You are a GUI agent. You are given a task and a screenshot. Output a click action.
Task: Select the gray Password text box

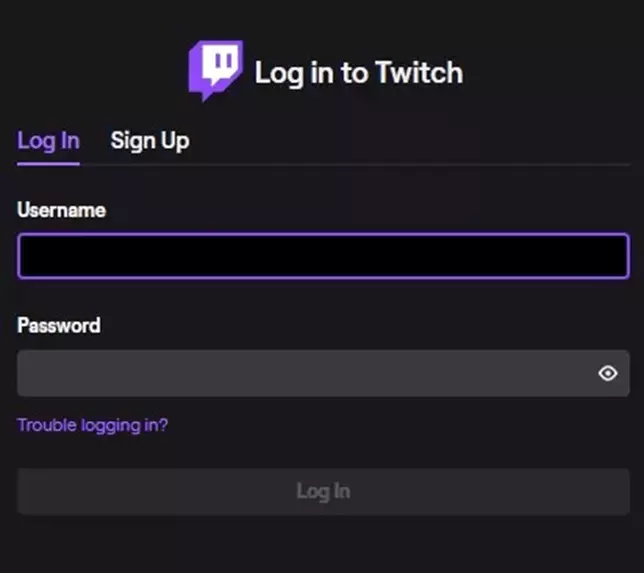coord(300,374)
